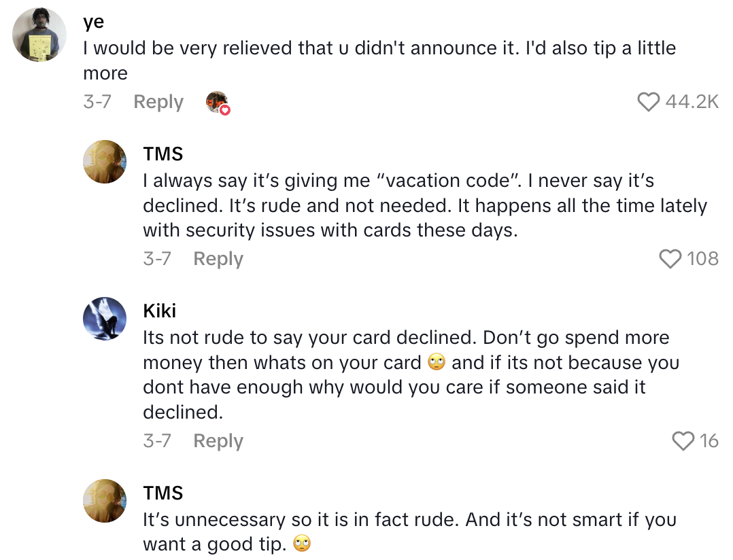Click the TMS username above the "vacation code" comment

(163, 154)
